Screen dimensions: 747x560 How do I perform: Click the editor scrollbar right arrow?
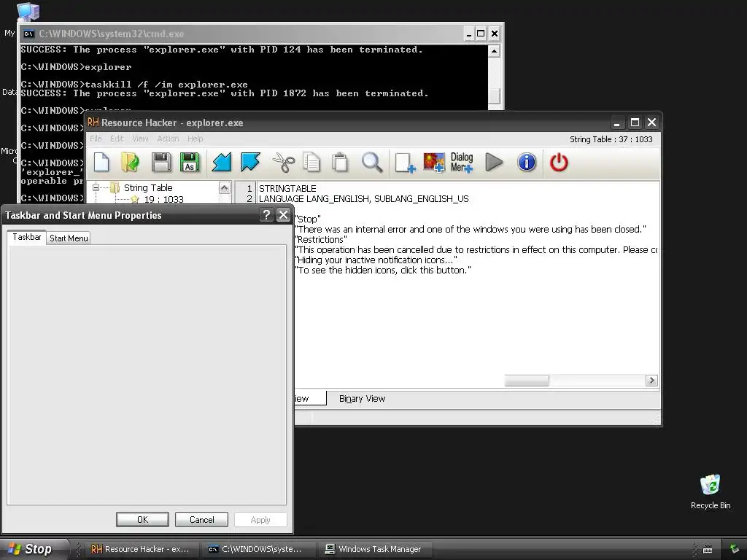651,381
